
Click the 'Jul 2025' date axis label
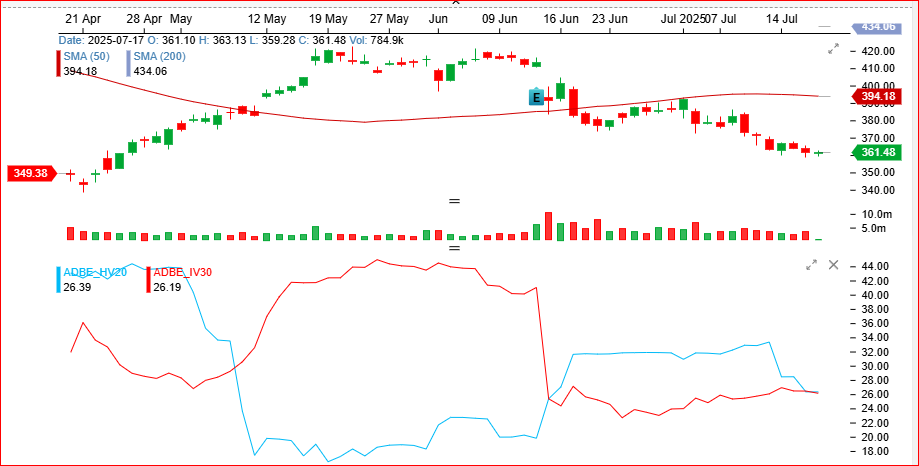coord(683,19)
